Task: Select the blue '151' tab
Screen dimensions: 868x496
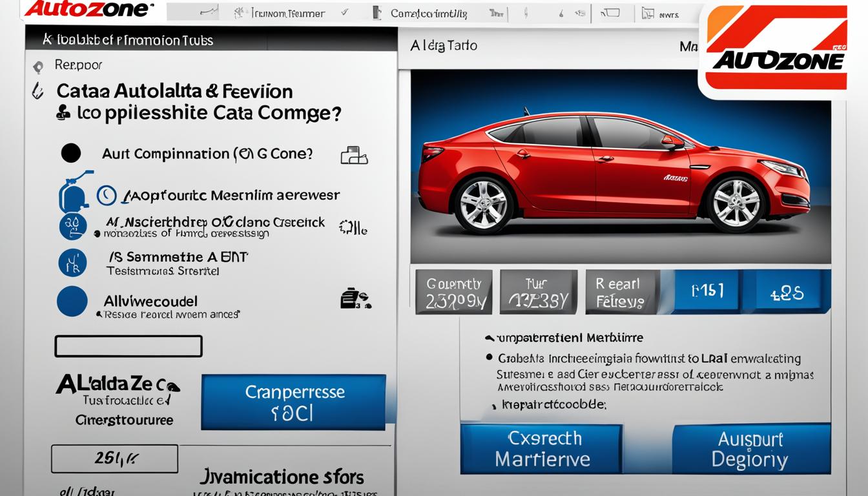Action: pyautogui.click(x=707, y=291)
